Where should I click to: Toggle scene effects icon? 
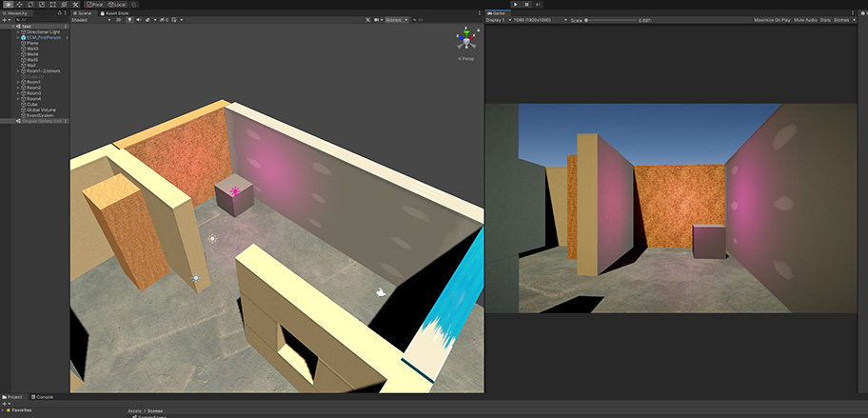[148, 20]
